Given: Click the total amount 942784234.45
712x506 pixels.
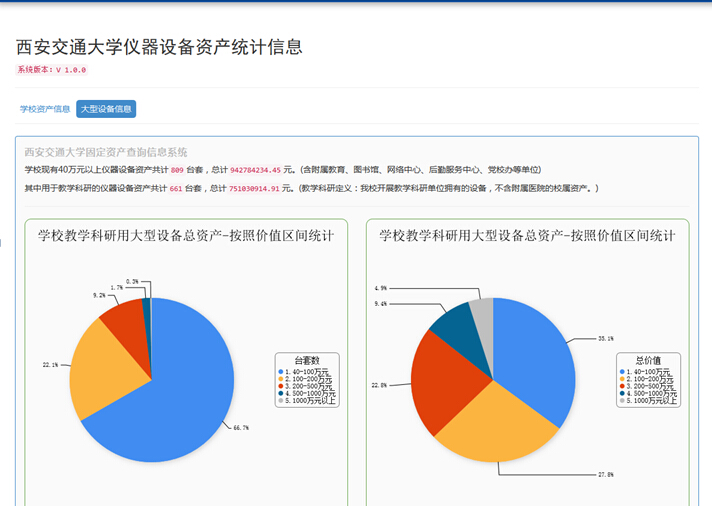Looking at the screenshot, I should coord(255,170).
